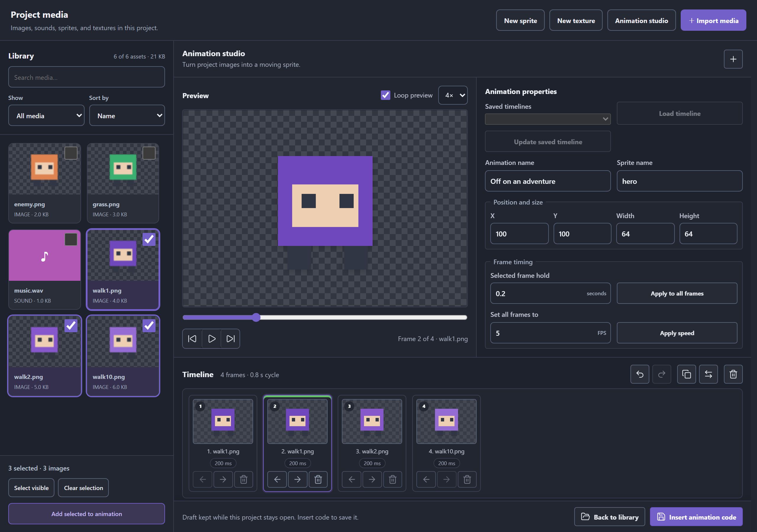Click Add selected to animation
Image resolution: width=757 pixels, height=532 pixels.
click(87, 514)
